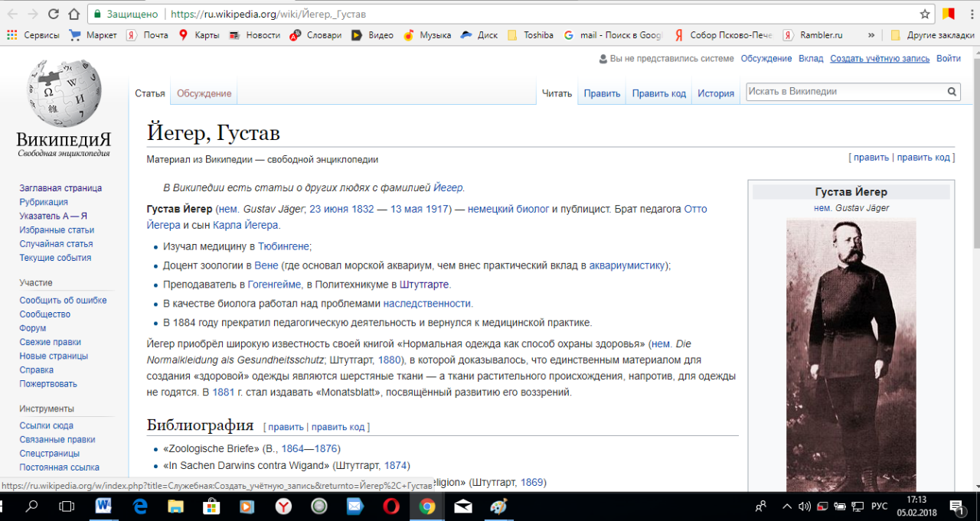Open Word from the taskbar
The width and height of the screenshot is (980, 521).
tap(105, 506)
